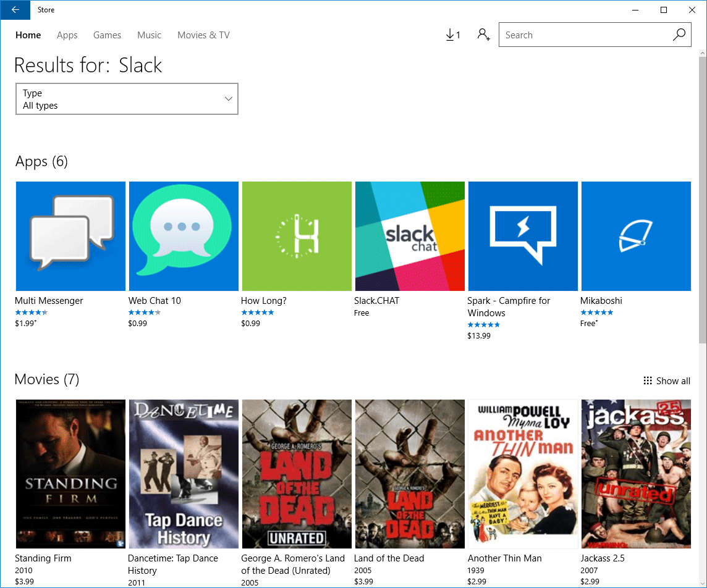Open the Slack.CHAT app tile
This screenshot has height=588, width=707.
pos(410,236)
